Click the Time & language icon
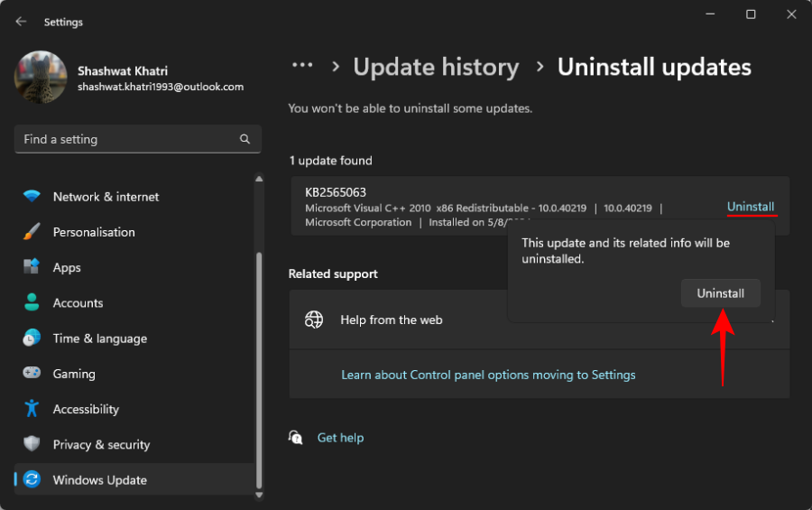Image resolution: width=812 pixels, height=510 pixels. 32,338
